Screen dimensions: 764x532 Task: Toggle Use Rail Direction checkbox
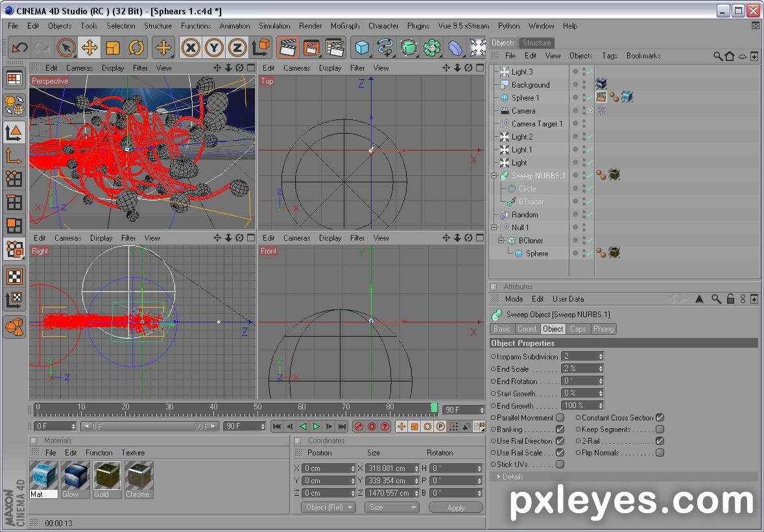pos(560,441)
